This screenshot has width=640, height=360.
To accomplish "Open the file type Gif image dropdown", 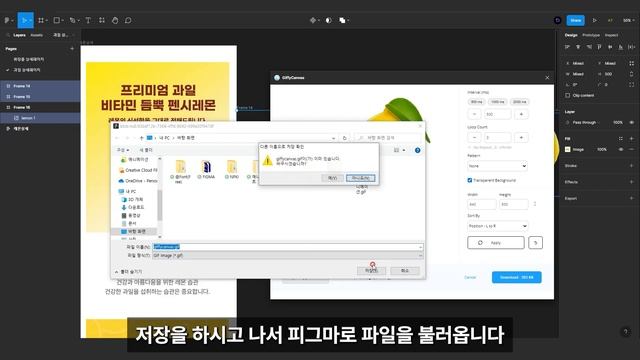I will pos(288,256).
